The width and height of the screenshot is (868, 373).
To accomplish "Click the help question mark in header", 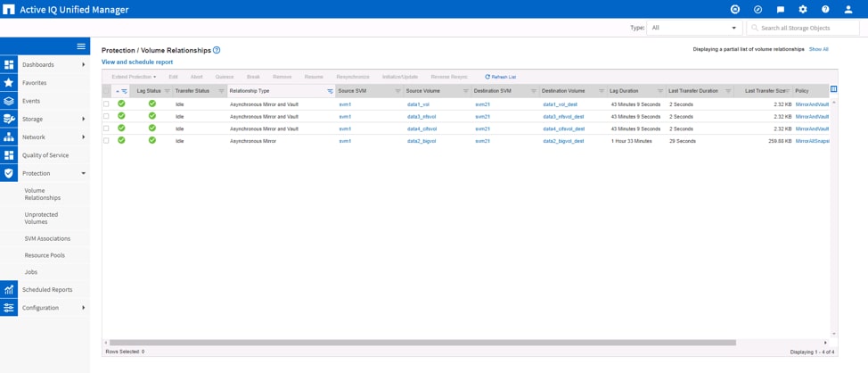I will pos(825,10).
